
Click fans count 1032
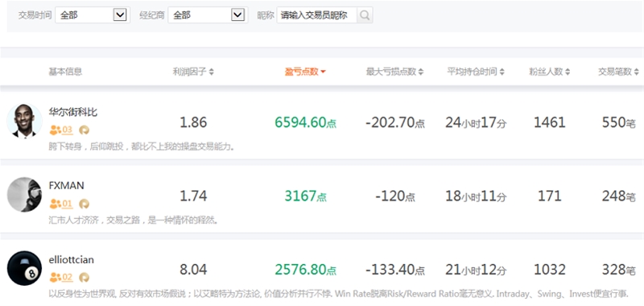(550, 270)
